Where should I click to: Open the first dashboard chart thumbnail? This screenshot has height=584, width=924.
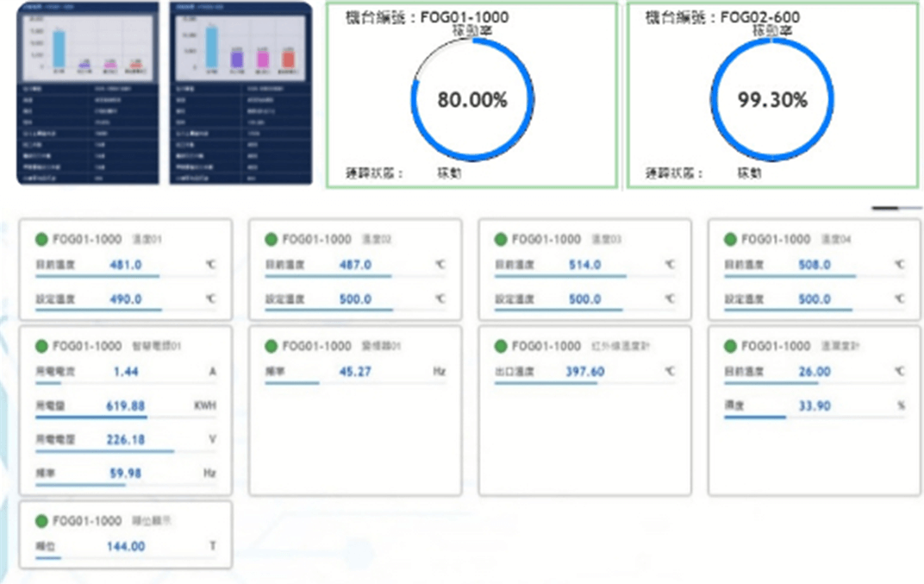(x=88, y=92)
